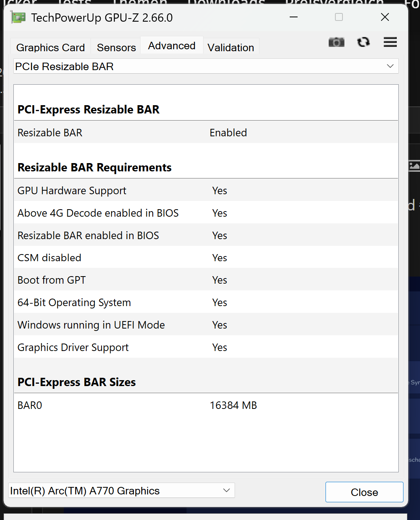Switch to the Graphics Card tab

pos(50,48)
